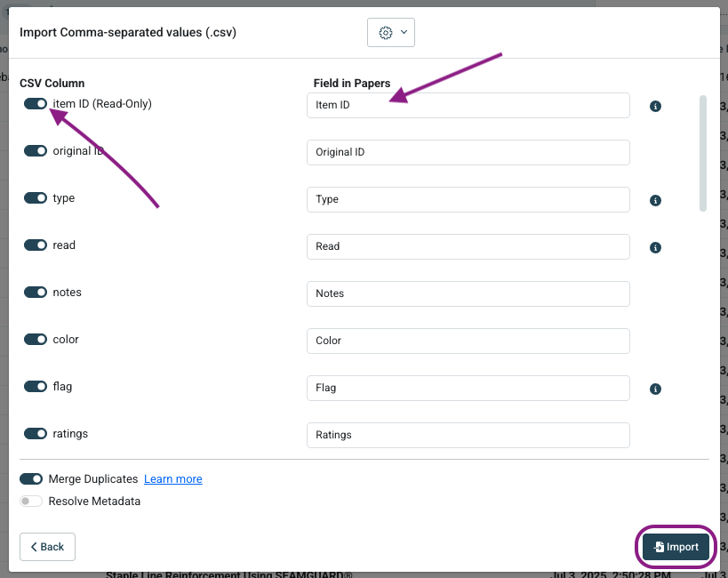Turn off the type column toggle
Viewport: 728px width, 578px height.
point(36,198)
